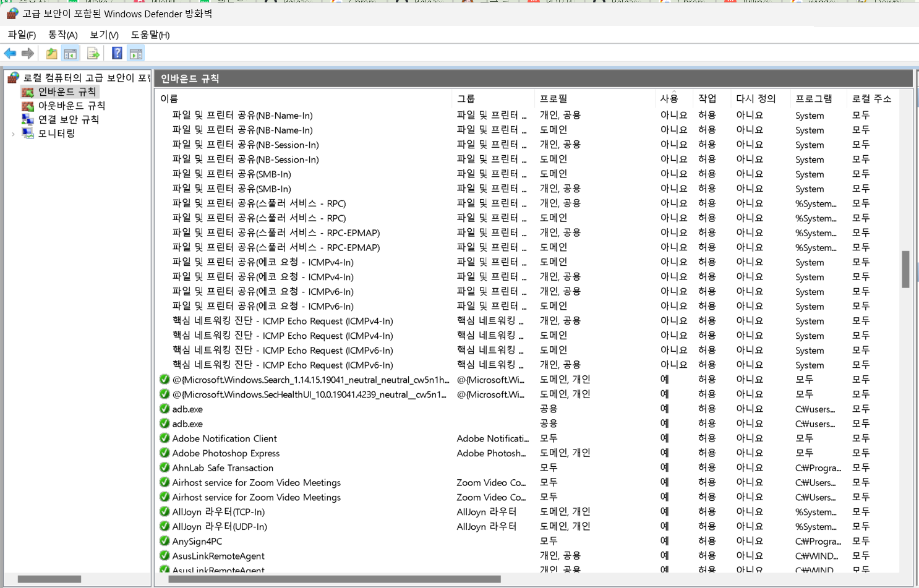919x588 pixels.
Task: Click green check icon for AnySign4PC
Action: (x=165, y=541)
